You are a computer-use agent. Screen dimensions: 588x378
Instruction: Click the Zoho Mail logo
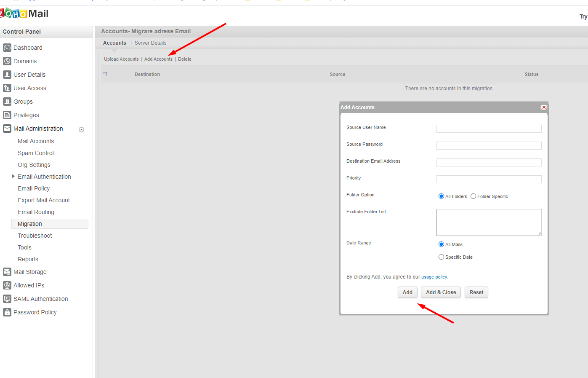24,14
